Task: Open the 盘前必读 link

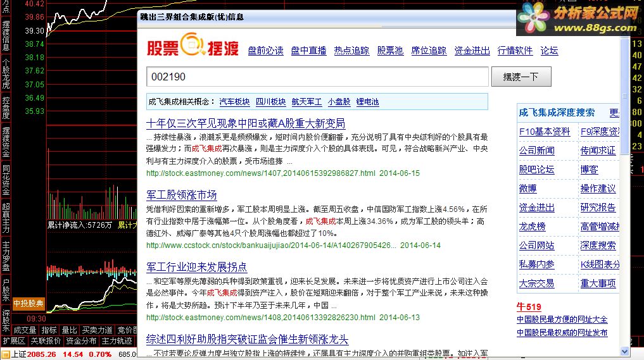Action: pyautogui.click(x=266, y=51)
